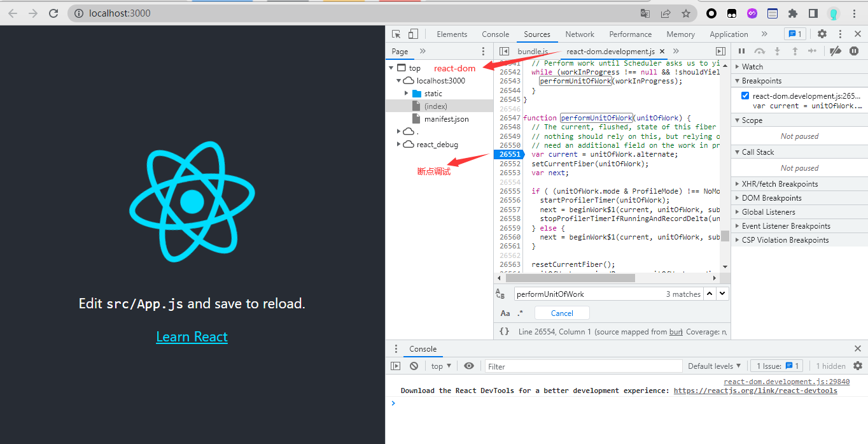Toggle match case Aa in search
The image size is (868, 444).
[505, 313]
